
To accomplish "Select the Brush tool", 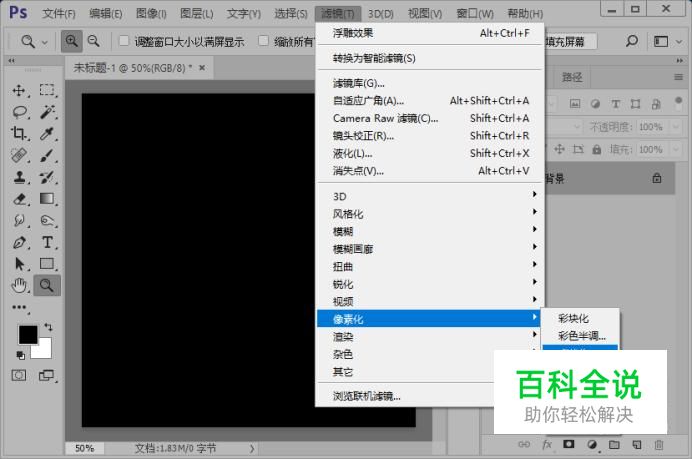I will coord(47,155).
